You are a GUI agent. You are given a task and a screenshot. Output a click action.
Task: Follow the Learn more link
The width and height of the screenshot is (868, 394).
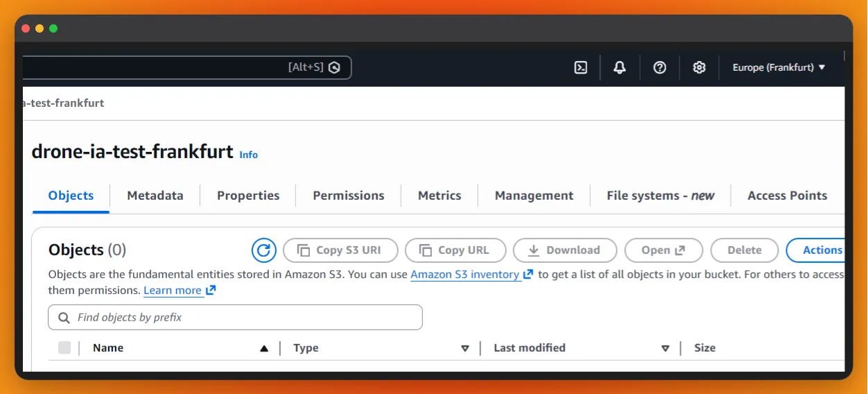[173, 290]
